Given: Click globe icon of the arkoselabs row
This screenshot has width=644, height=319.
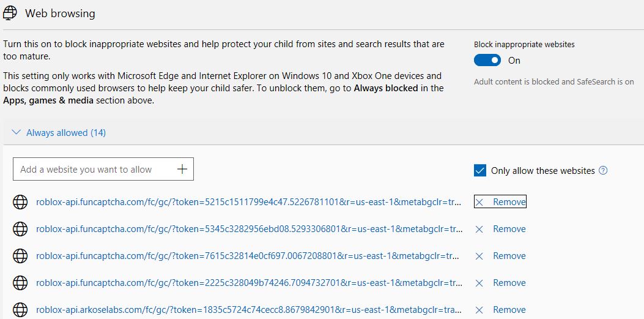Looking at the screenshot, I should (20, 310).
